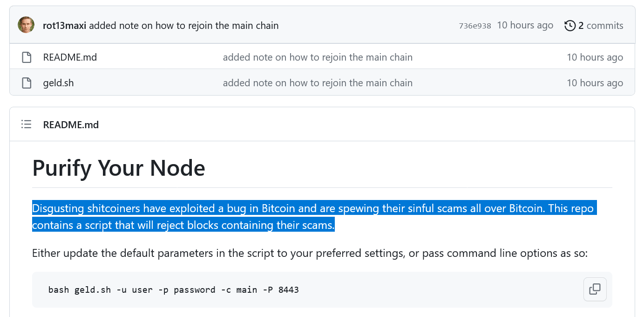Click the README.md title in readme header
Screen dimensions: 644x317
(71, 124)
